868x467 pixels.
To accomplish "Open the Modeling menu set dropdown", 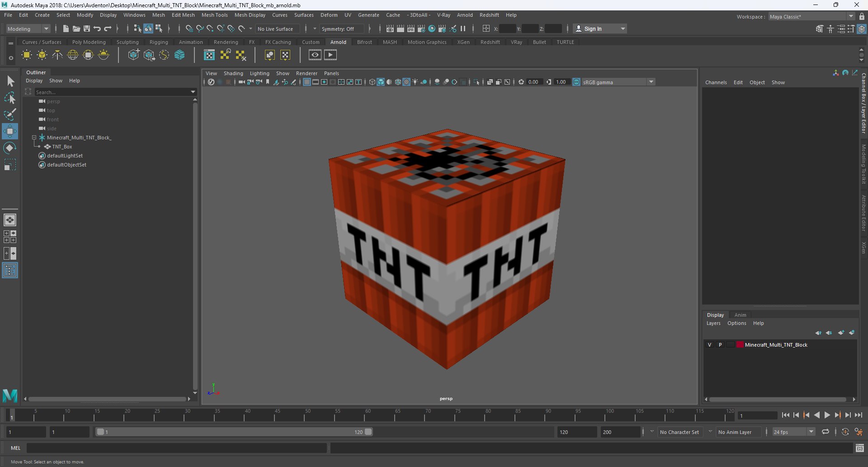I will (x=28, y=29).
